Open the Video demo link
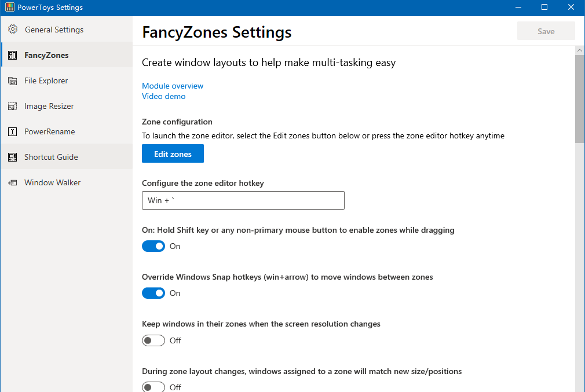585x392 pixels. [x=163, y=96]
